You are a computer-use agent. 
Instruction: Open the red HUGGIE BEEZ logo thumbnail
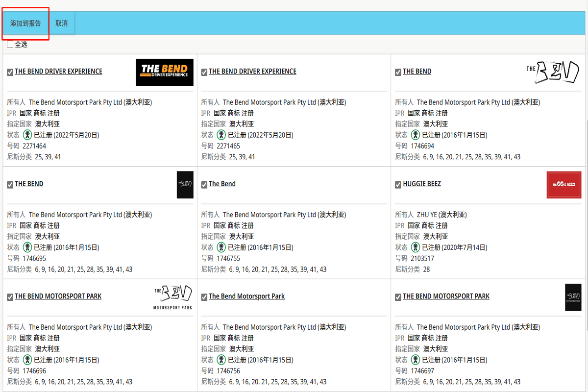point(564,185)
